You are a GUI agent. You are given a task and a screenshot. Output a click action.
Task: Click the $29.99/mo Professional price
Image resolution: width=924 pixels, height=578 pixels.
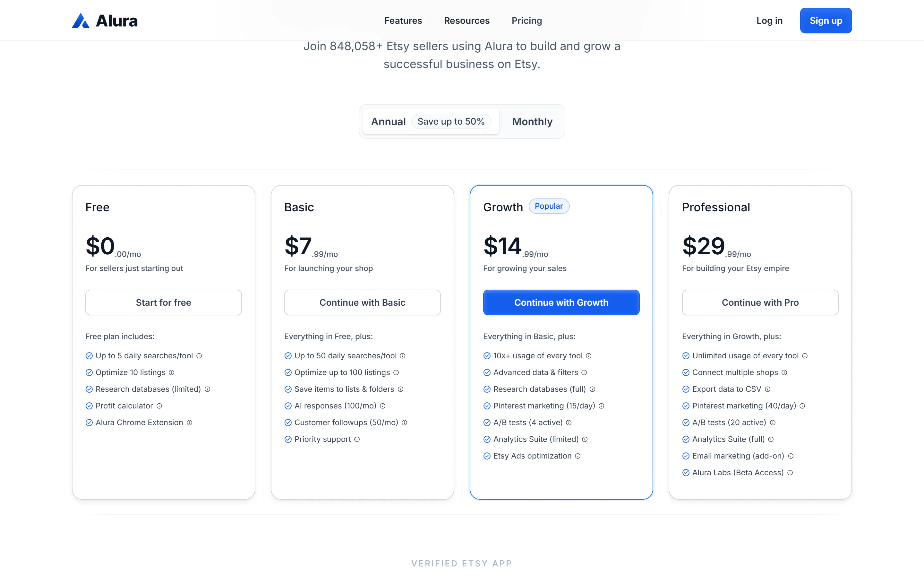[716, 247]
